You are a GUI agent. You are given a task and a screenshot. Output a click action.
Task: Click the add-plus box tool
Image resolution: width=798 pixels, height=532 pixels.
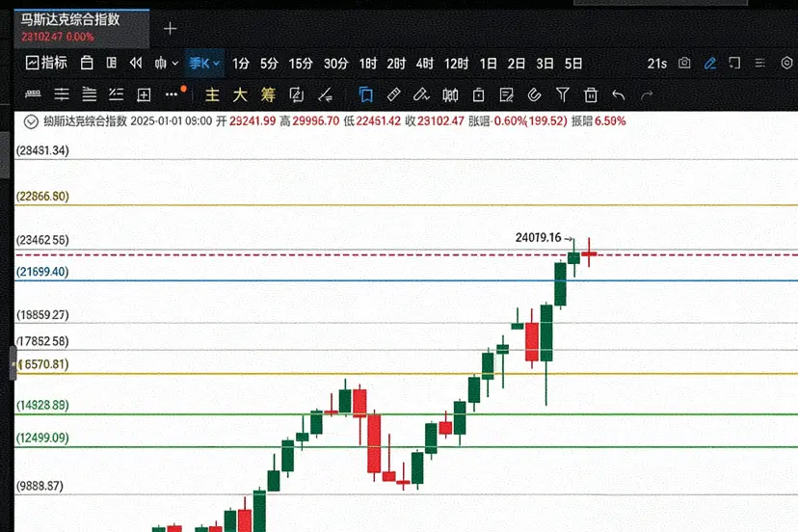(x=144, y=94)
